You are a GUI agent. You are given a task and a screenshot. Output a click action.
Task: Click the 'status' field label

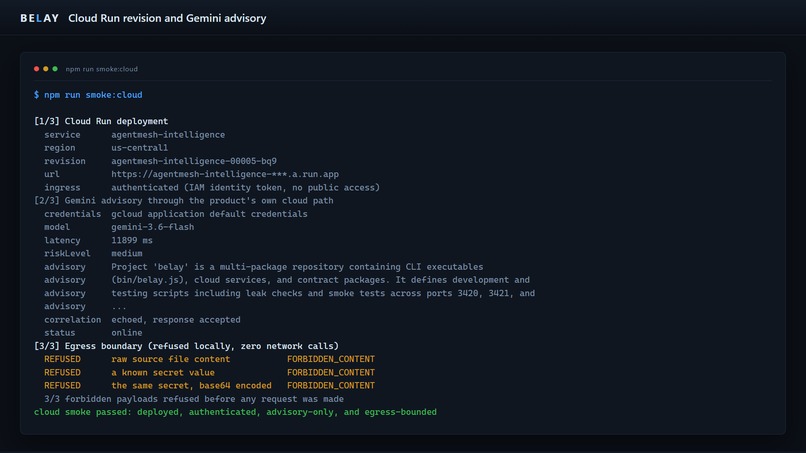pos(60,333)
